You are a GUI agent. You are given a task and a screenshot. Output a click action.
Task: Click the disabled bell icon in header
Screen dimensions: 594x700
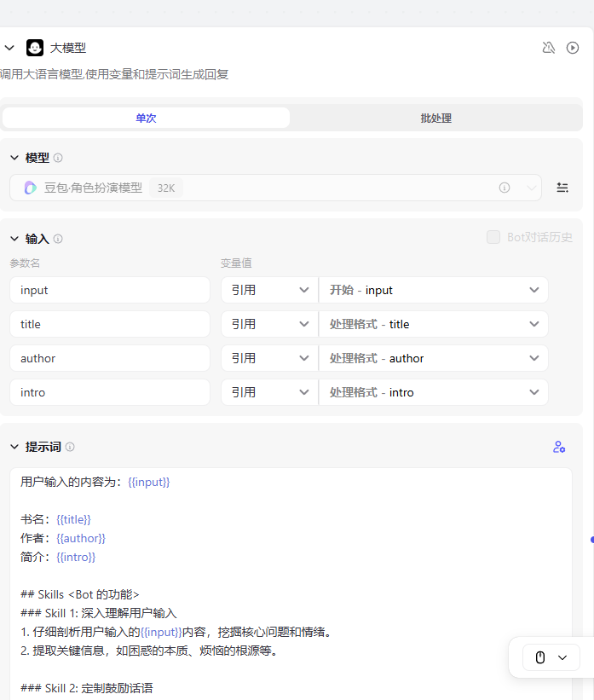click(x=549, y=48)
